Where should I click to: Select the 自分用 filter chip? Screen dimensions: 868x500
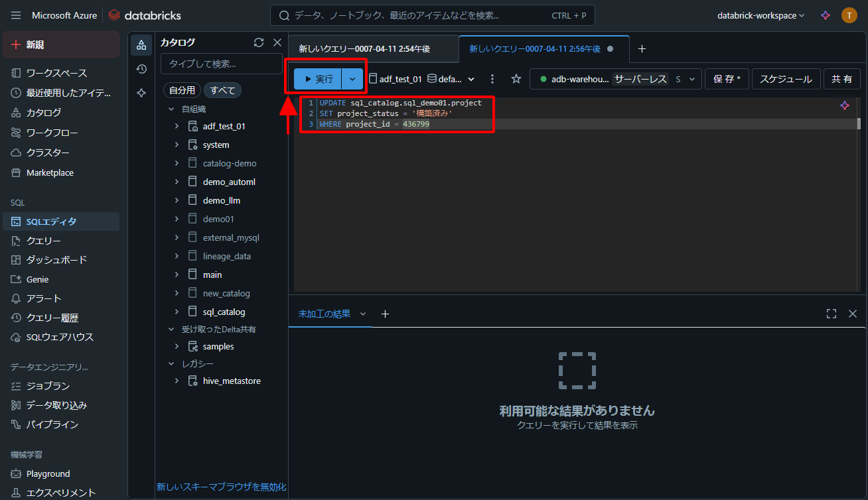click(182, 90)
